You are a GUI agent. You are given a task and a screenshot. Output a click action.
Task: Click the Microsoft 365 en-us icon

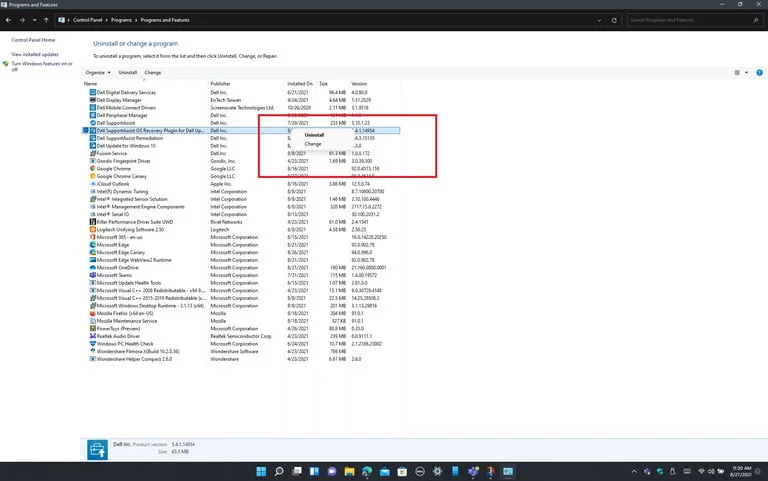coord(93,237)
